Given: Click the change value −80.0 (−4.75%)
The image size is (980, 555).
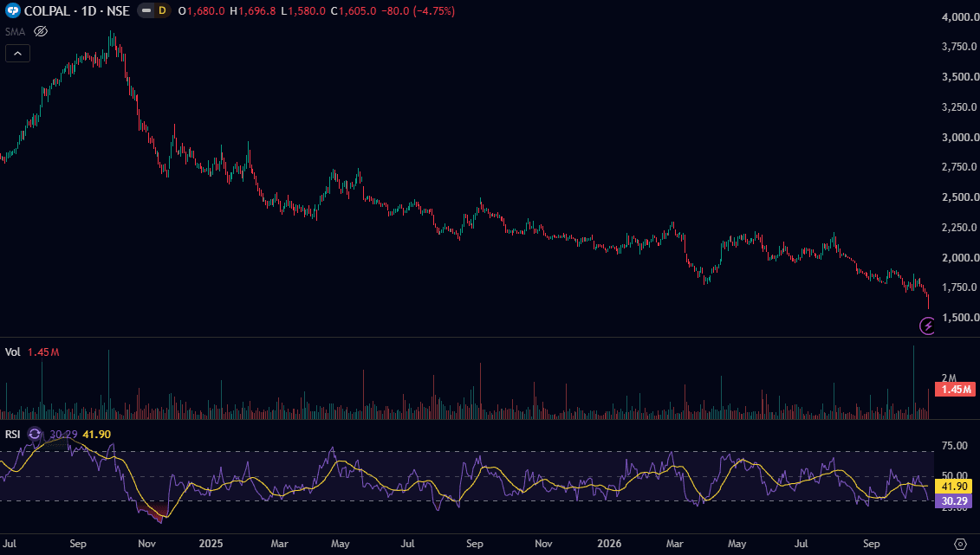Looking at the screenshot, I should (x=419, y=10).
